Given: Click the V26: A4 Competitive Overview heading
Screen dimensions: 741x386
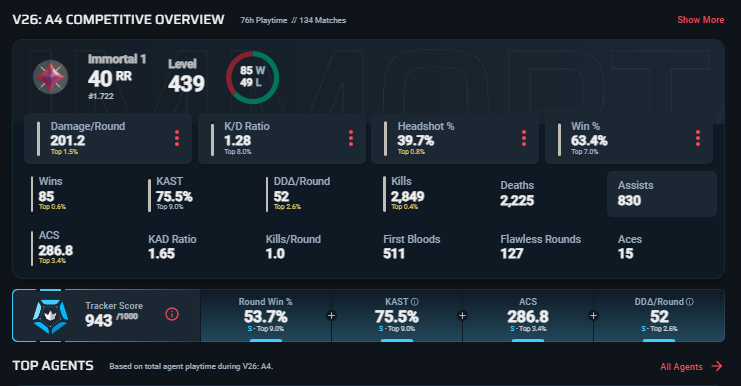Looking at the screenshot, I should (x=118, y=20).
